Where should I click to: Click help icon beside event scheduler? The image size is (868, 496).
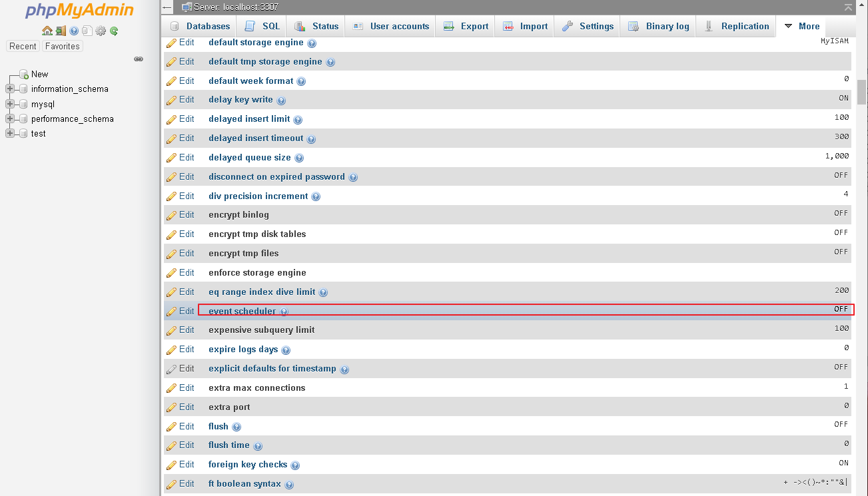(x=284, y=312)
